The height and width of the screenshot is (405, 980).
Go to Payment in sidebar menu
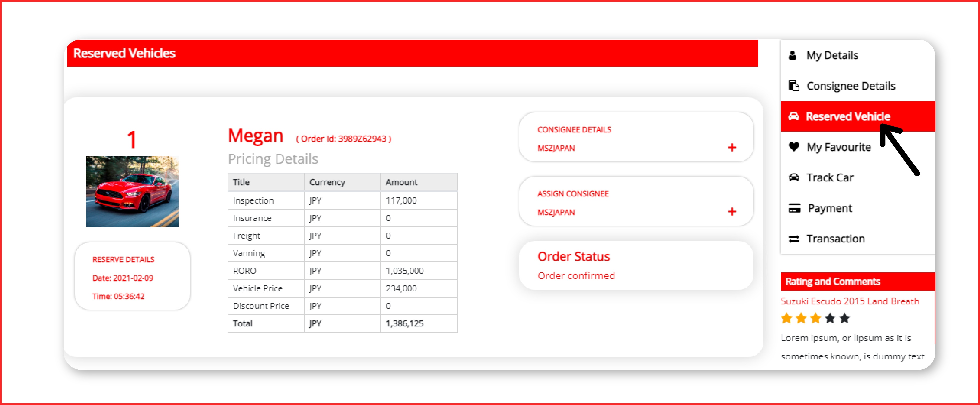[x=830, y=208]
